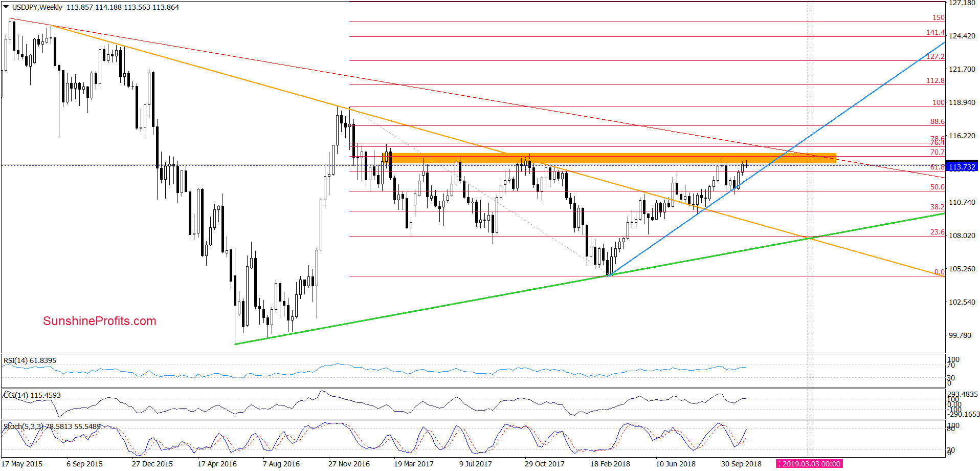The height and width of the screenshot is (471, 980).
Task: Click the current price tag 113.732
Action: (962, 167)
